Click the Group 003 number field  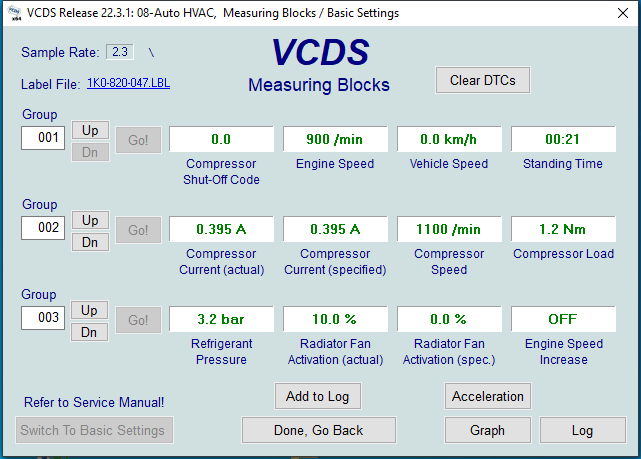click(43, 318)
